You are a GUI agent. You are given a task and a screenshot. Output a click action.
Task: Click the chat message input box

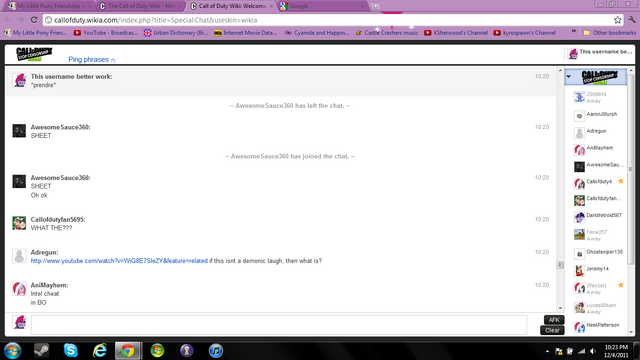click(279, 325)
